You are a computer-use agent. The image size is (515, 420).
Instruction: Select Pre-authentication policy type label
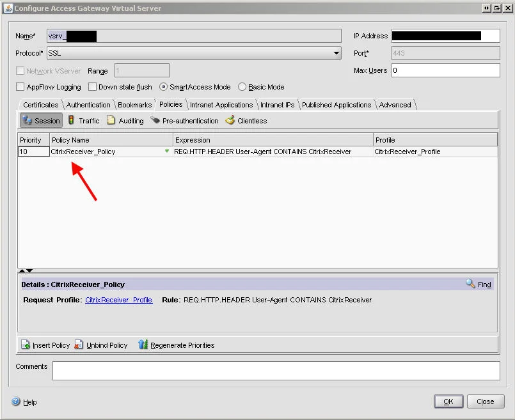click(x=190, y=121)
